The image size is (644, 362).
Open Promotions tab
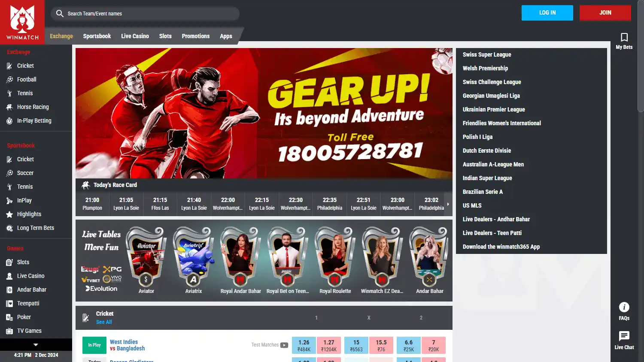coord(196,36)
